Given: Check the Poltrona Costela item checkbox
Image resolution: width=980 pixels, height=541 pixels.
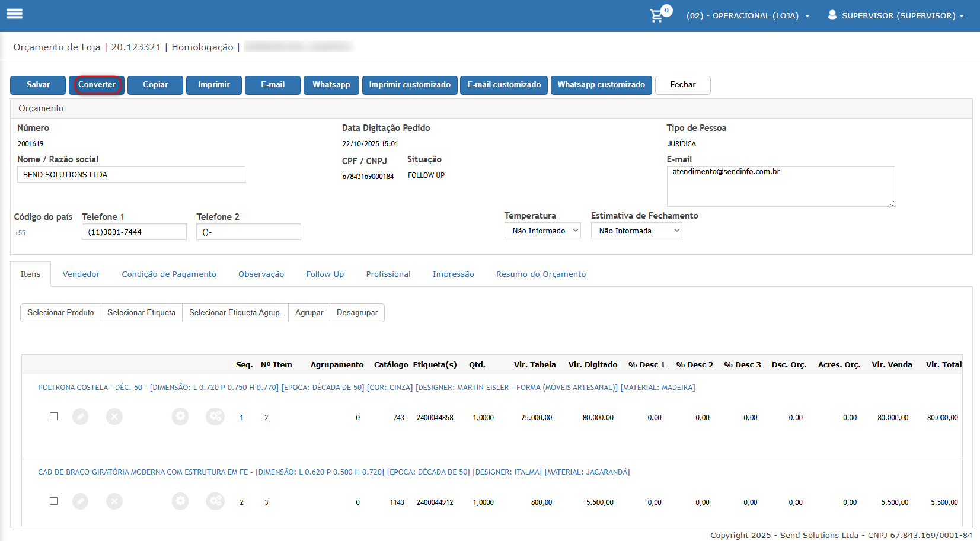Looking at the screenshot, I should click(54, 417).
